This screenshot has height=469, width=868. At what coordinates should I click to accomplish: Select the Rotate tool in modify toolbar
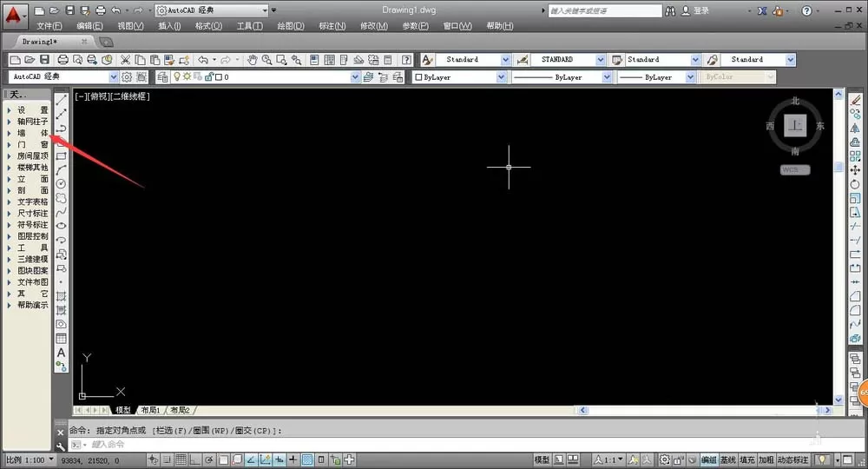pos(855,184)
